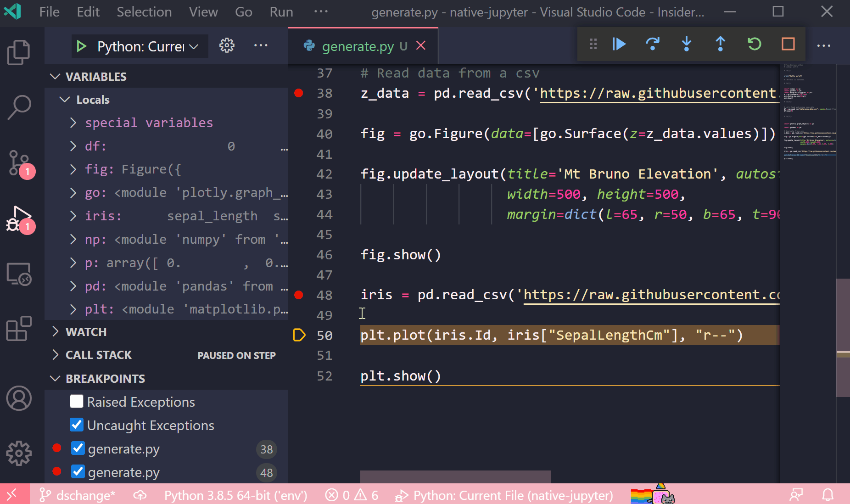Screen dimensions: 850x504
Task: Click the Step Into debug arrow
Action: click(687, 44)
